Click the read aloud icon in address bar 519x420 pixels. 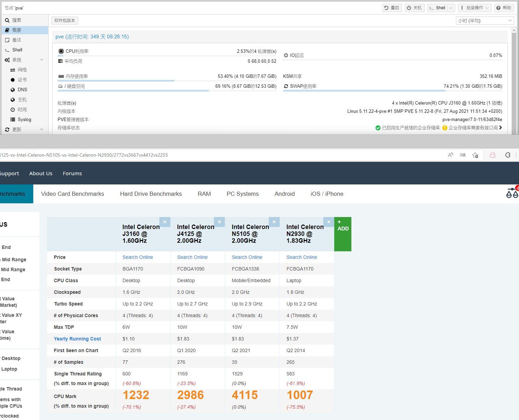click(x=450, y=155)
